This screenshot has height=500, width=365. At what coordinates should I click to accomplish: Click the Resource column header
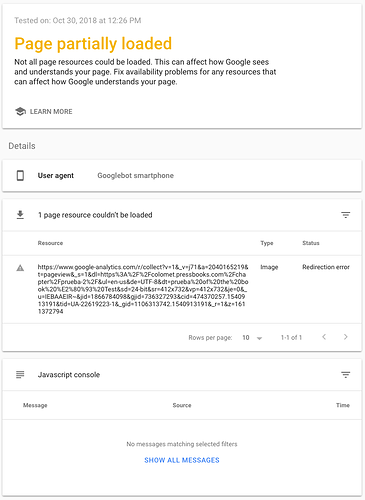50,243
